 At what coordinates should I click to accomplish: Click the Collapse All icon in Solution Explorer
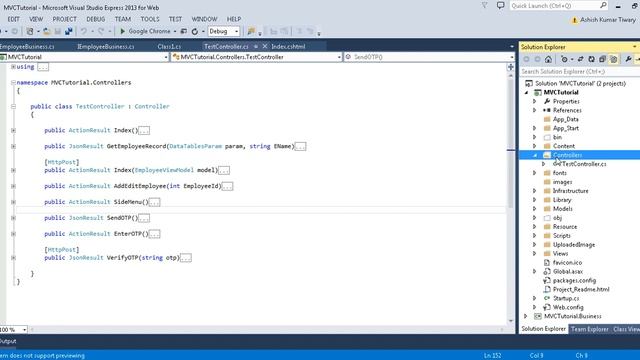click(x=602, y=59)
